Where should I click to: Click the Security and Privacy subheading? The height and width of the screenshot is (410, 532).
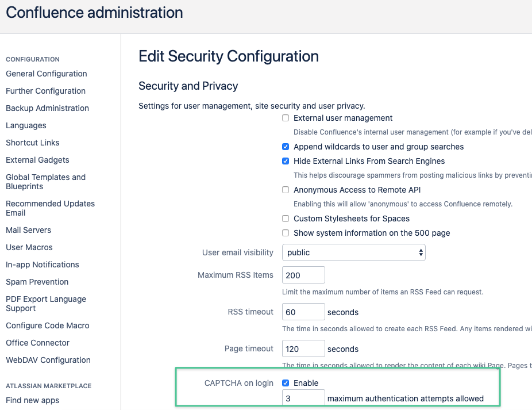pyautogui.click(x=188, y=86)
